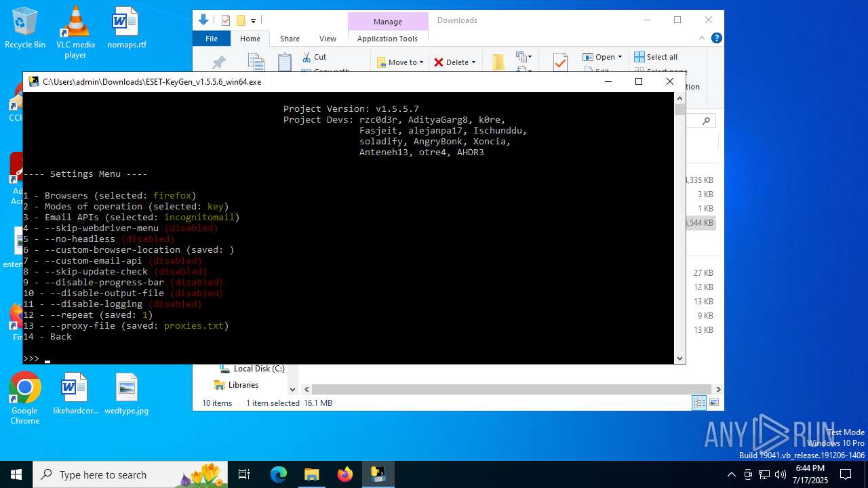Click navigation pane scroll down arrow

[292, 390]
